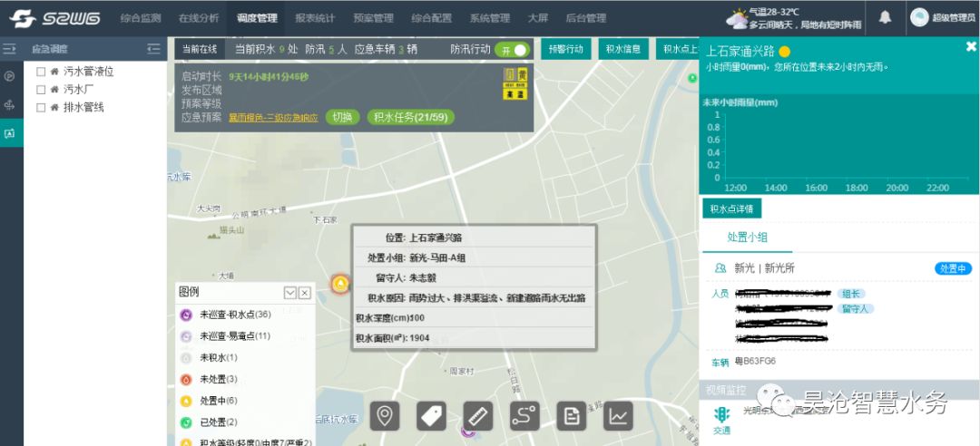
Task: Close the 图例 legend panel
Action: [x=304, y=293]
